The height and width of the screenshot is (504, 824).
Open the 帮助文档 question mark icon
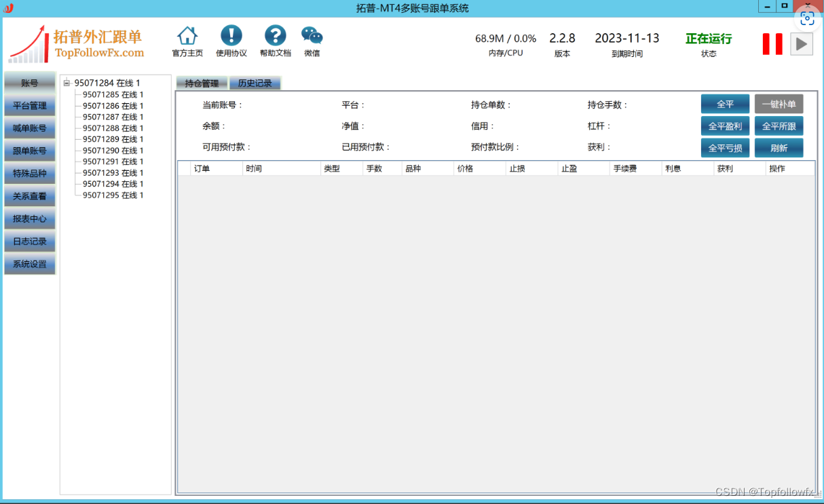point(276,36)
